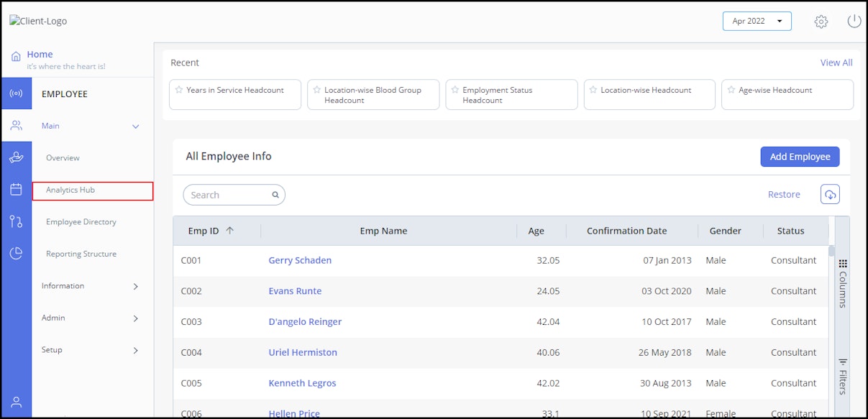The image size is (868, 419).
Task: Click the broadcast icon at sidebar top
Action: tap(16, 93)
